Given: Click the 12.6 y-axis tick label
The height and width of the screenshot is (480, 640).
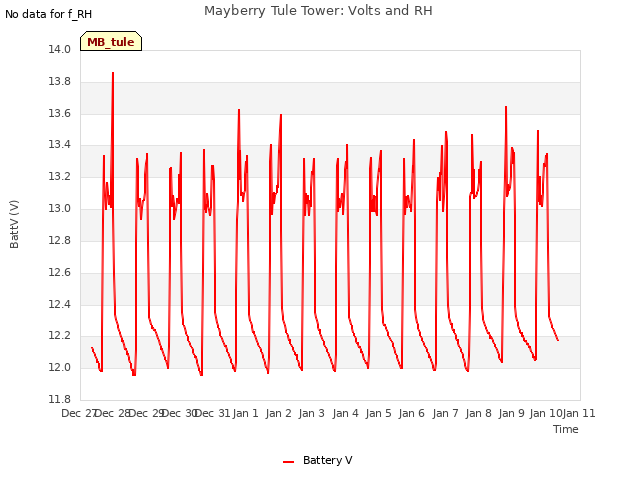Looking at the screenshot, I should [59, 272].
